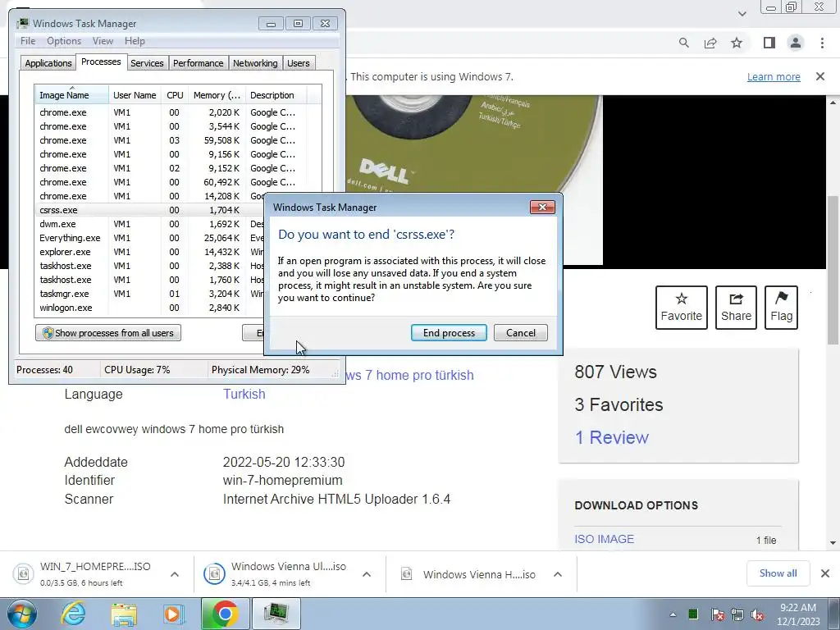Select the Task Manager taskbar icon
The width and height of the screenshot is (840, 630).
coord(276,614)
